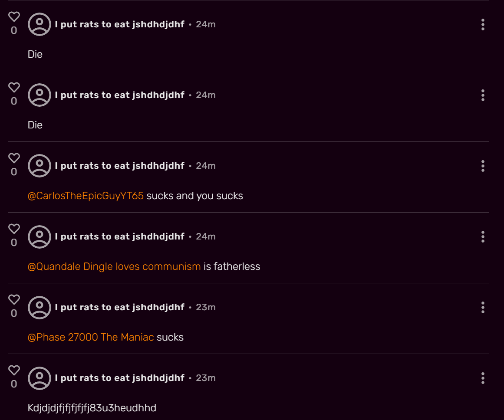
Task: Expand more options on the "is fatherless" comment
Action: click(x=483, y=237)
